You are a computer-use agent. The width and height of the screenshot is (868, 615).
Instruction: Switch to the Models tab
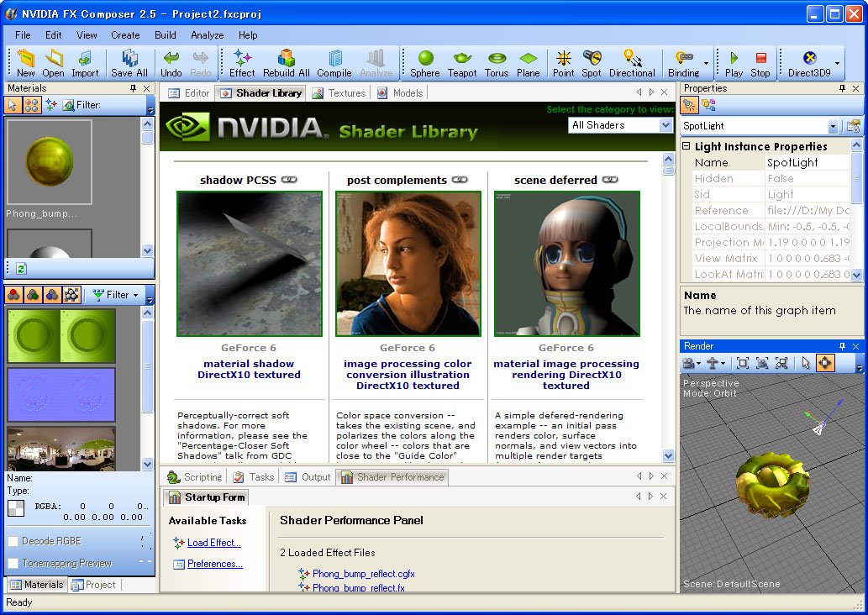pyautogui.click(x=400, y=93)
